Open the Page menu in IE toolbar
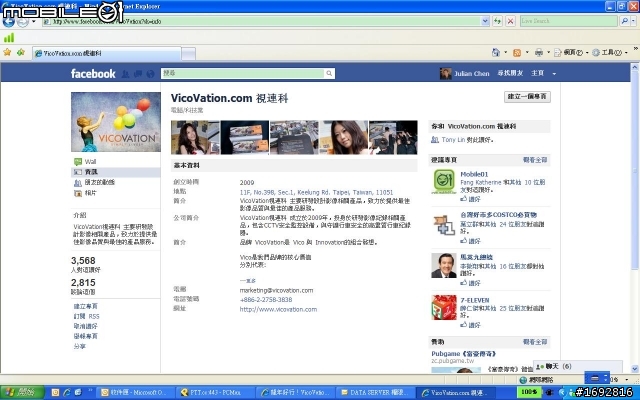 pos(569,53)
